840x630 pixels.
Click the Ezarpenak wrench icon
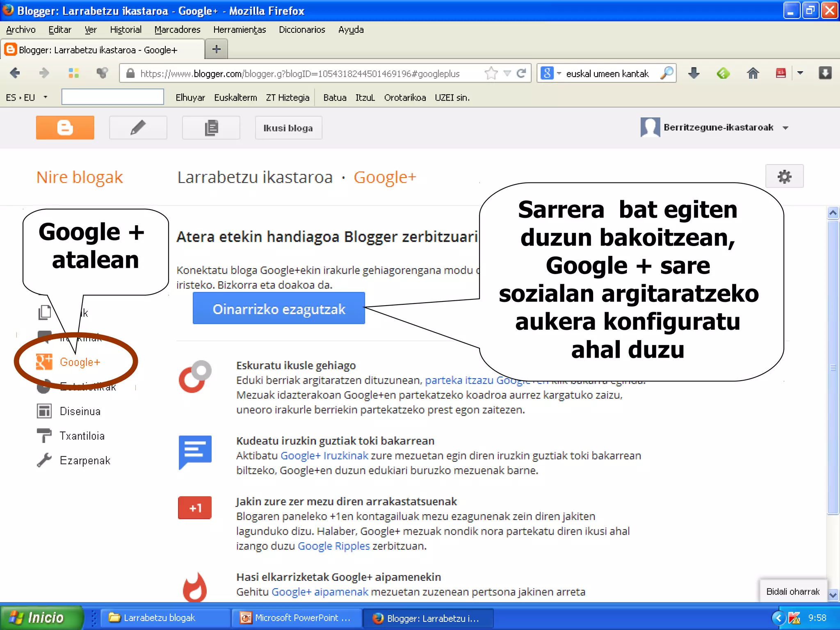tap(44, 460)
